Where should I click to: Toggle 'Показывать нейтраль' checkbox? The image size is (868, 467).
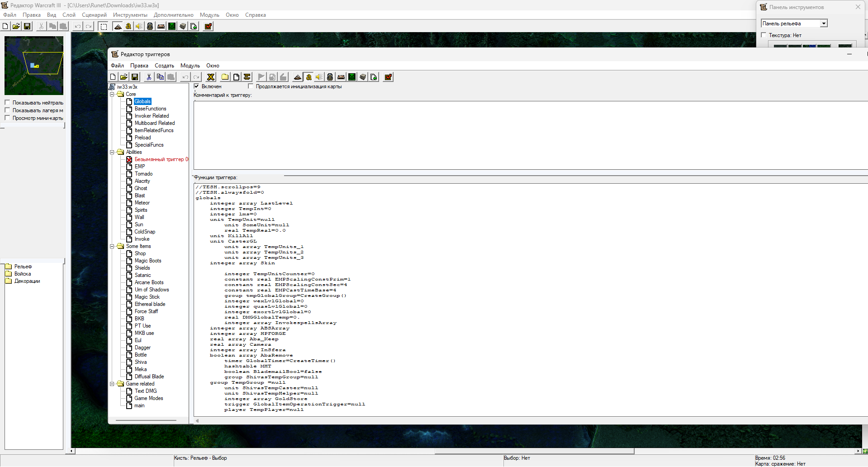[x=7, y=103]
